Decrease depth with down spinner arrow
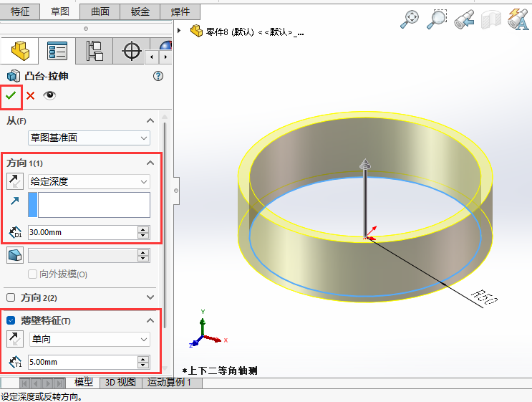The width and height of the screenshot is (532, 402). (x=143, y=236)
